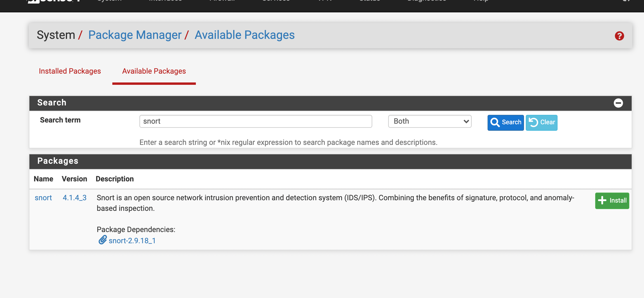Click the paperclip icon beside snort-2.9.18_1
The image size is (644, 298).
[x=102, y=240]
